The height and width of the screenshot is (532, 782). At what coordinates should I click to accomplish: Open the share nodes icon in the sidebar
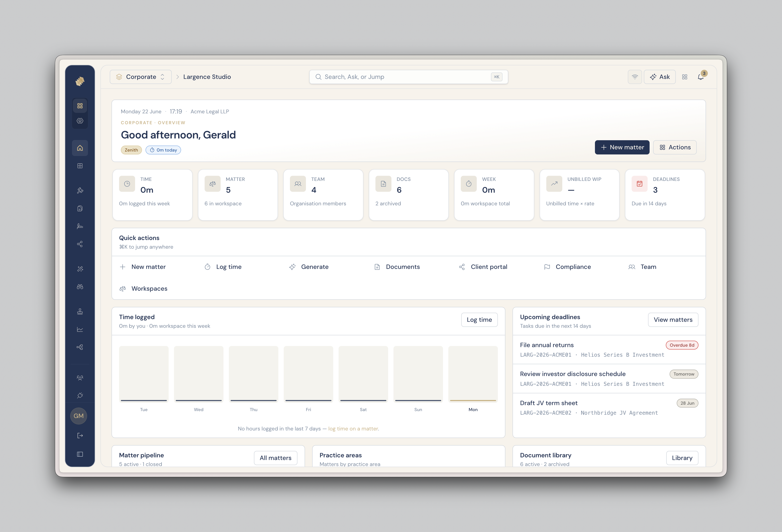(x=80, y=244)
